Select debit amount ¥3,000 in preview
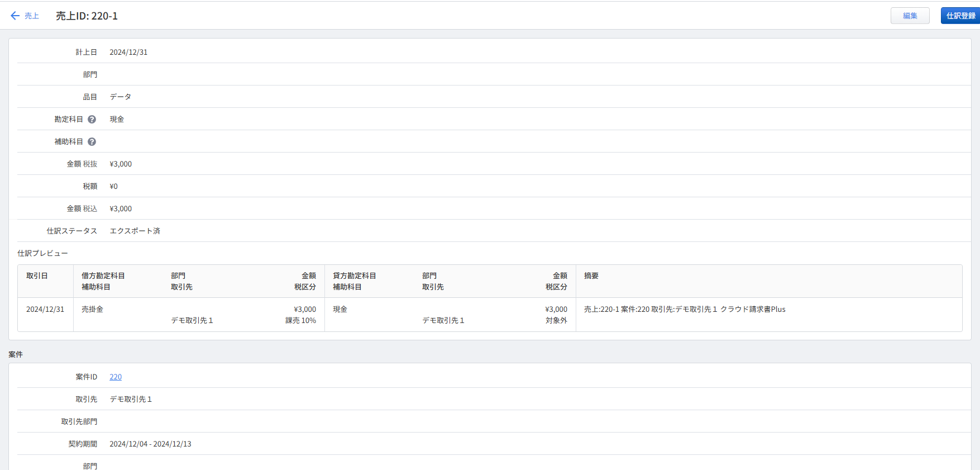Image resolution: width=980 pixels, height=470 pixels. click(305, 309)
